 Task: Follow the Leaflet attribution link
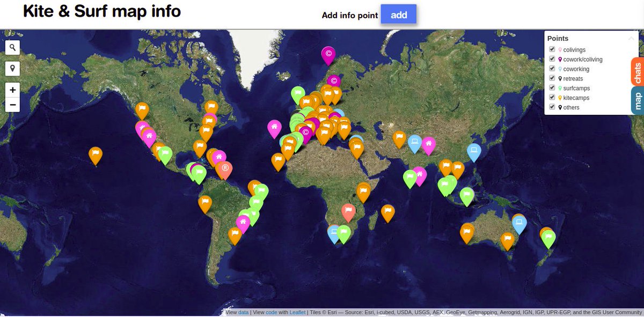(297, 312)
